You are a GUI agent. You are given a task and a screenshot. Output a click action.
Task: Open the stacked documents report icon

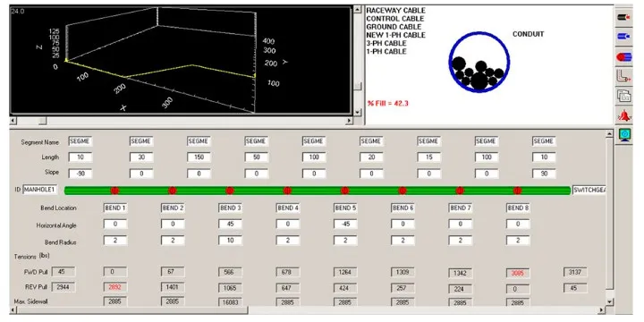623,96
